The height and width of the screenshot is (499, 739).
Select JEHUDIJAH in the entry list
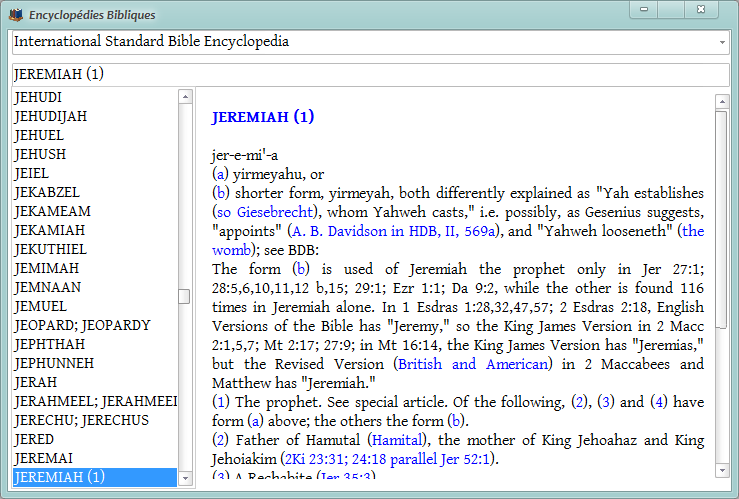95,116
